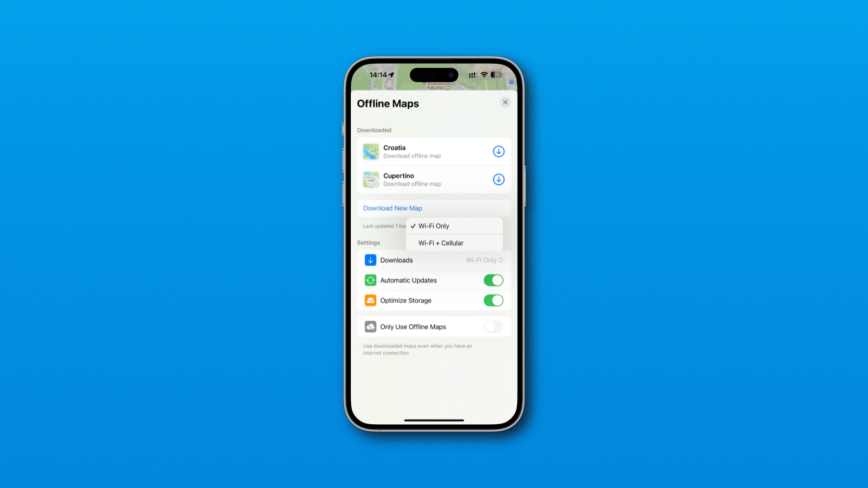The width and height of the screenshot is (868, 488).
Task: Toggle Automatic Updates switch on
Action: (494, 280)
